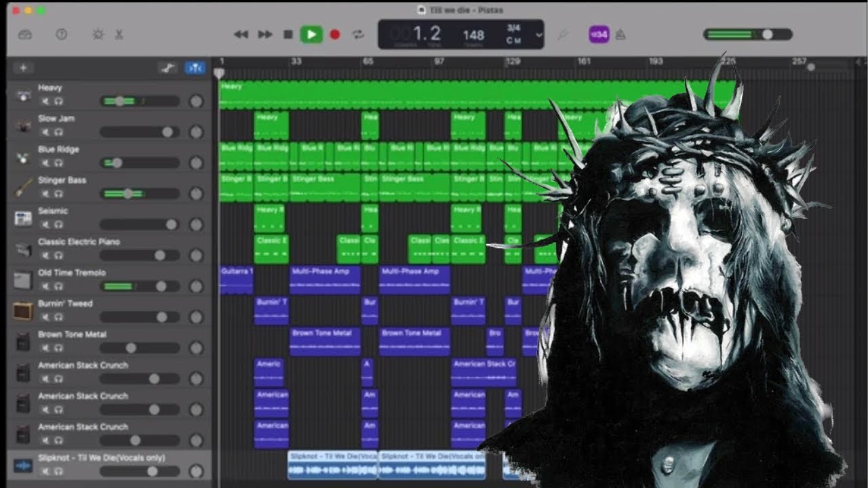Mute the Stinger Bass track
The width and height of the screenshot is (868, 488).
click(x=46, y=194)
